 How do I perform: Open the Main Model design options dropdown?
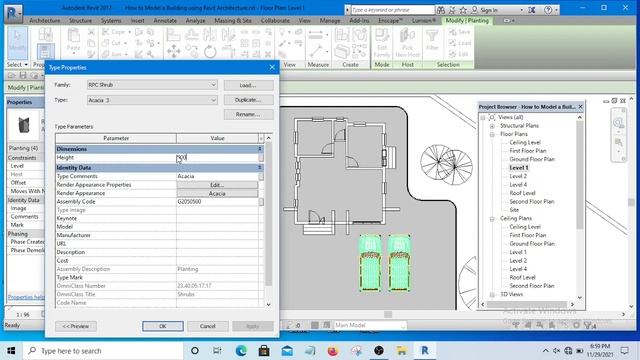(x=370, y=325)
